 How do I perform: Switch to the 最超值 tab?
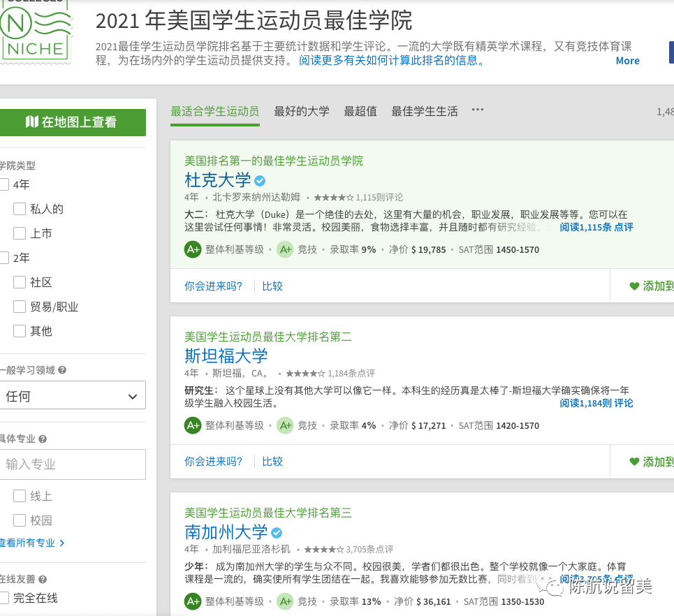(360, 112)
